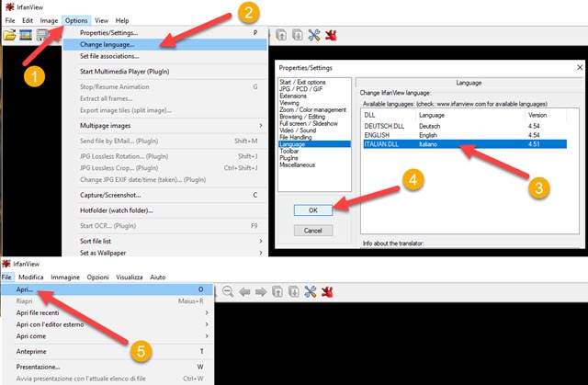Choose Anteprime menu entry
This screenshot has width=588, height=385.
click(107, 351)
